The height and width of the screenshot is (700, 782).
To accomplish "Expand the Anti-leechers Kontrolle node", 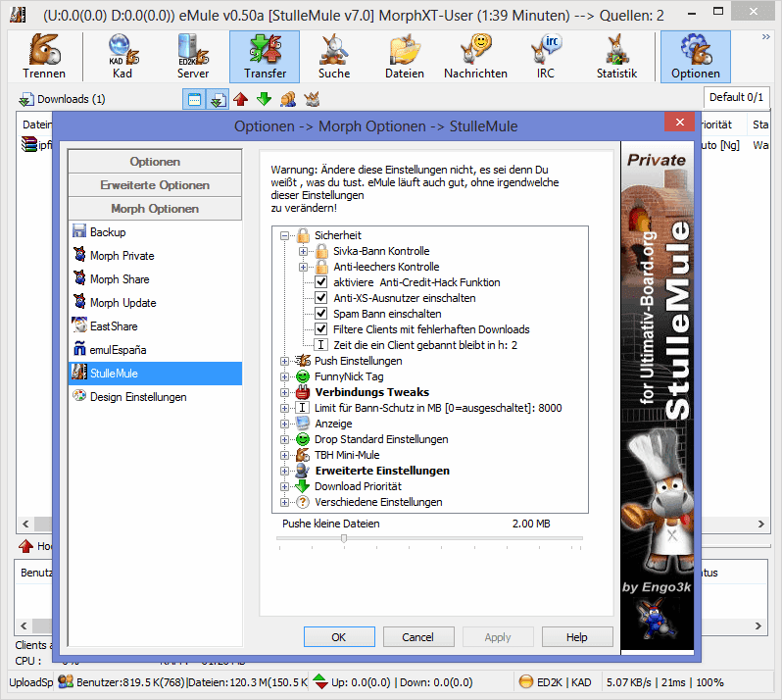I will tap(303, 267).
